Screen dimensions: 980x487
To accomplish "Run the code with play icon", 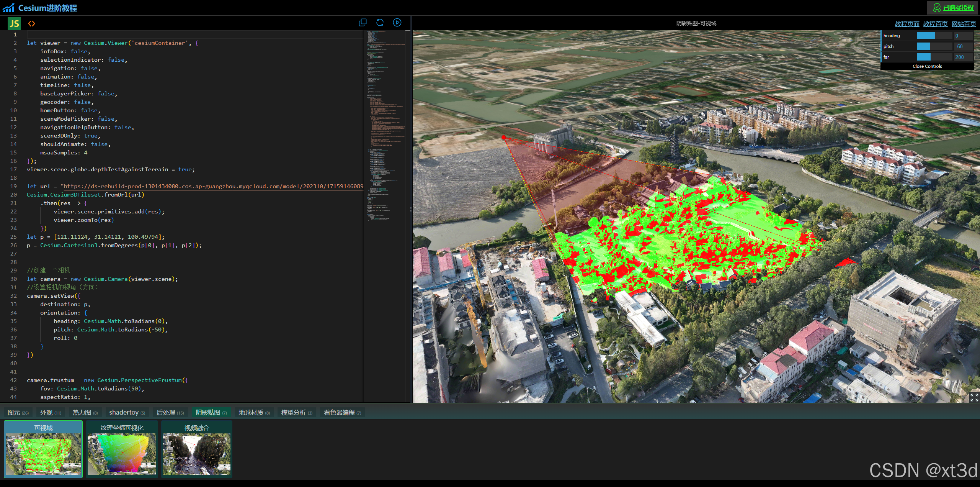I will coord(397,23).
